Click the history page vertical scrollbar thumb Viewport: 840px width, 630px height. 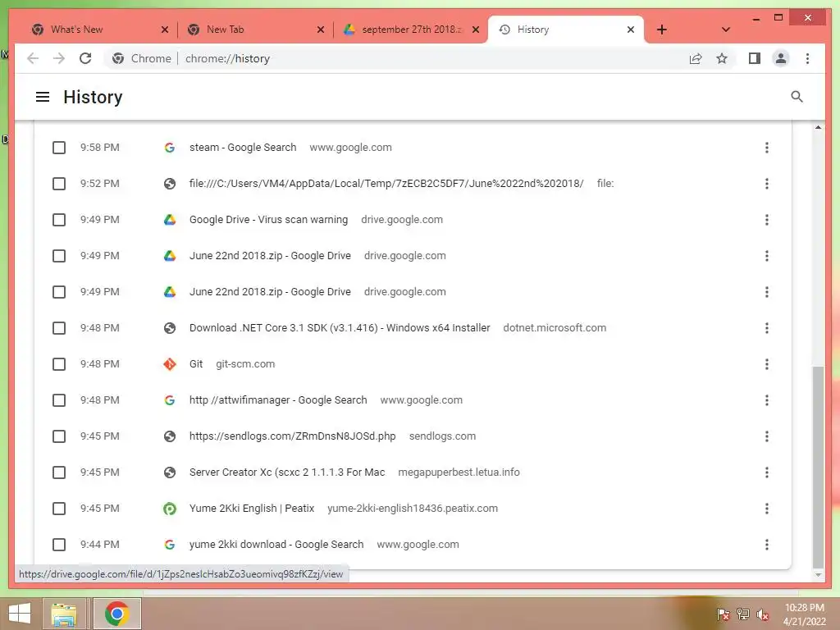818,466
